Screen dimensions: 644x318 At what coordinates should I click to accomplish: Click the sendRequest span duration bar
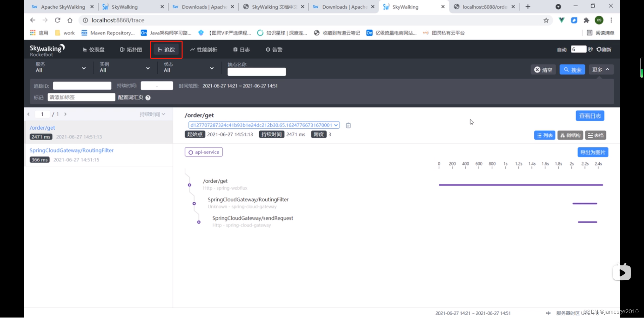(587, 222)
